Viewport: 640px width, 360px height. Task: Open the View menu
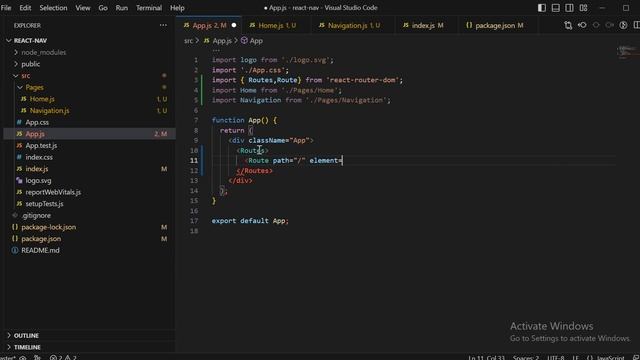83,8
